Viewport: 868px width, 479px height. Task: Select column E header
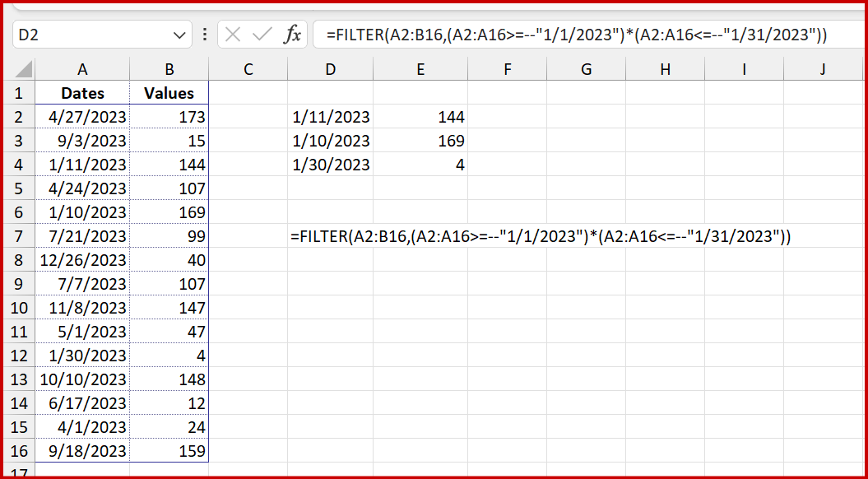tap(420, 69)
